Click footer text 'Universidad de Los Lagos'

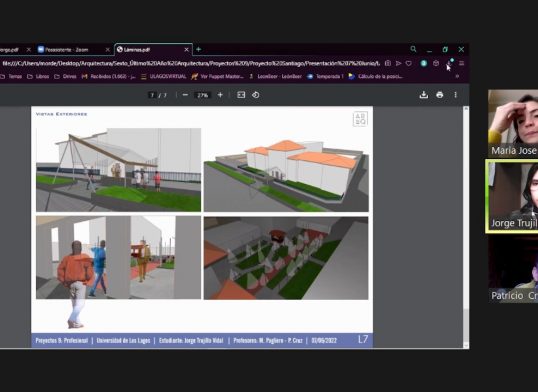pyautogui.click(x=124, y=341)
